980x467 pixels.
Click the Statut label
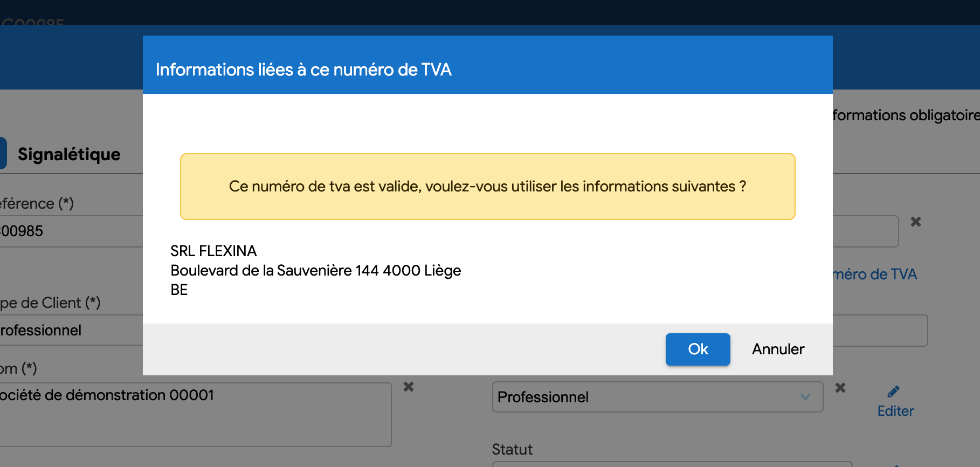512,449
